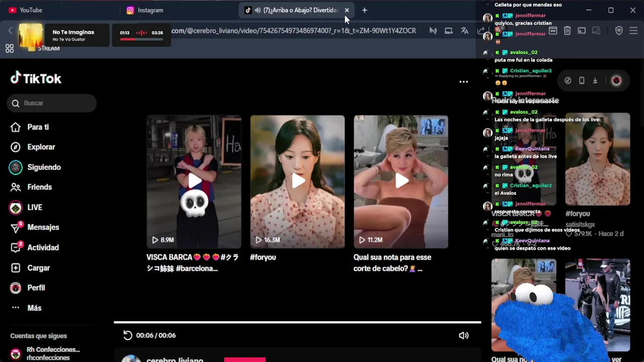The image size is (644, 362).
Task: Click the TikTok logo
Action: 36,78
